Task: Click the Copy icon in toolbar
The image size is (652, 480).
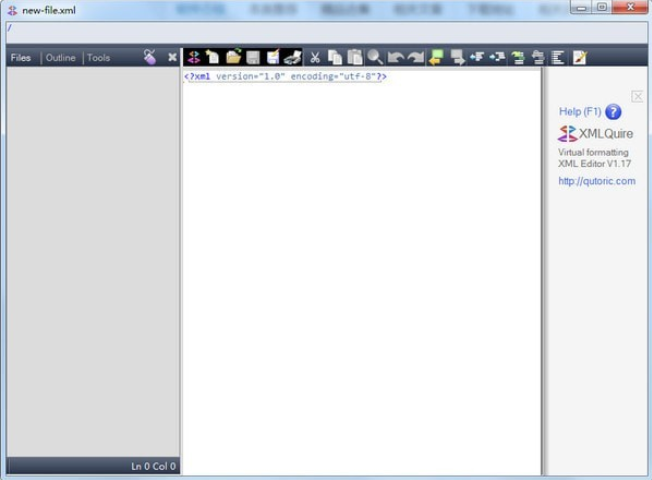Action: point(335,57)
